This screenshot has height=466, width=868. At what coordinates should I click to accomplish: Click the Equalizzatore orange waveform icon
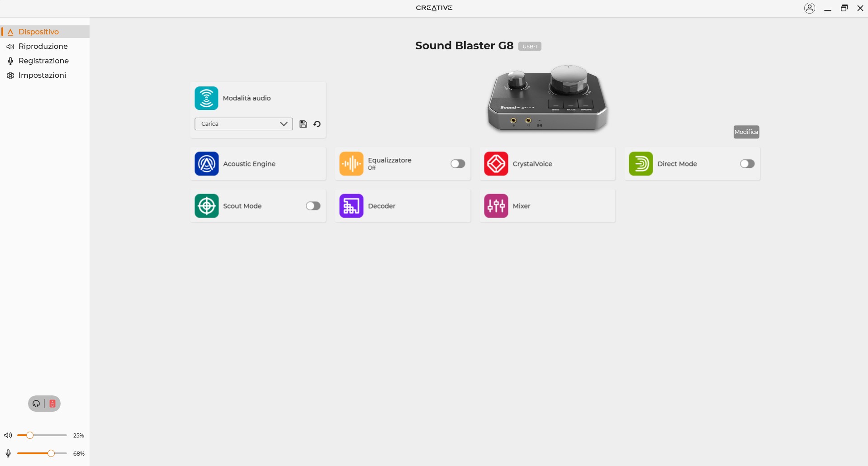[351, 164]
